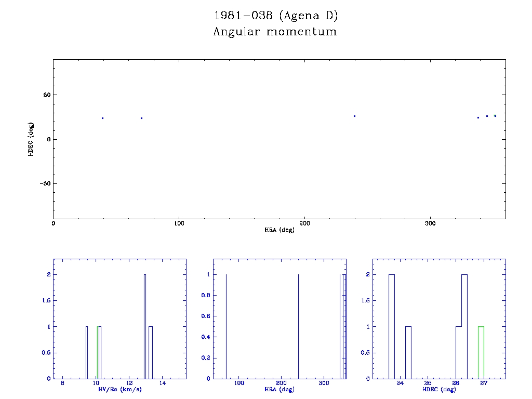Click 'HRA (deg)' label under middle histogram

pyautogui.click(x=280, y=389)
